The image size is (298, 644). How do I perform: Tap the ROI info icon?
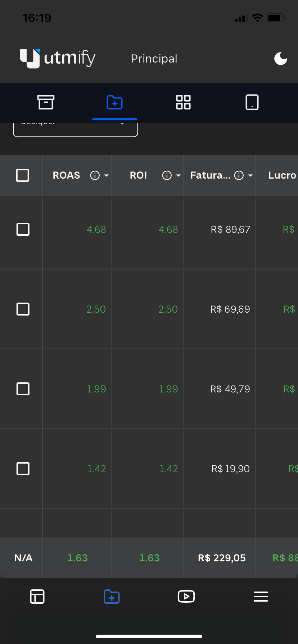coord(167,175)
